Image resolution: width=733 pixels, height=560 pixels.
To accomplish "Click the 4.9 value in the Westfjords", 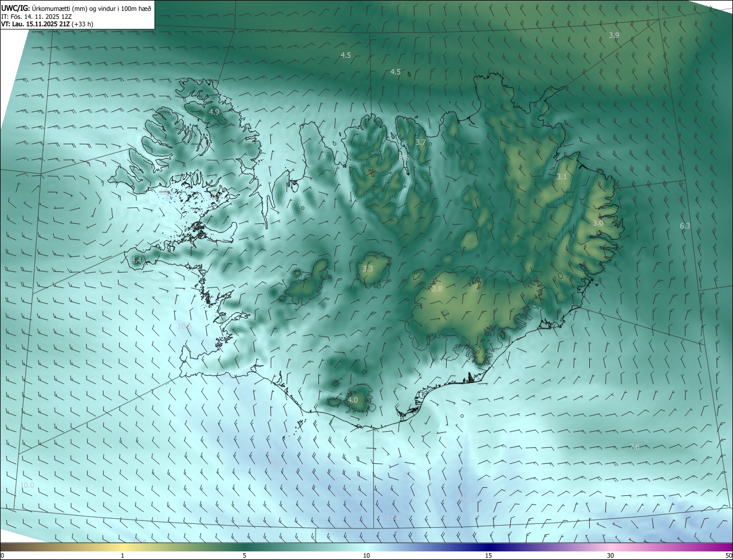I will click(x=214, y=112).
